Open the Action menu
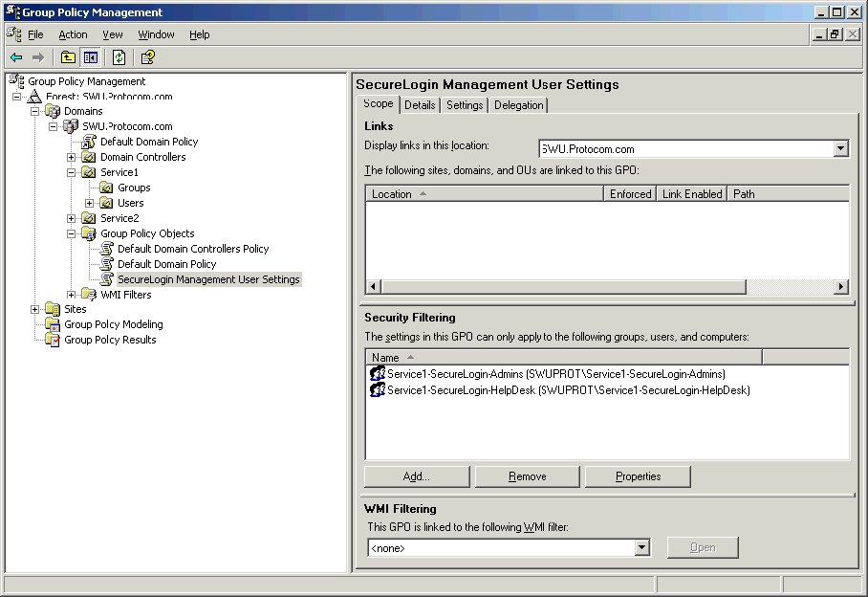Screen dimensions: 868x597 (x=73, y=34)
